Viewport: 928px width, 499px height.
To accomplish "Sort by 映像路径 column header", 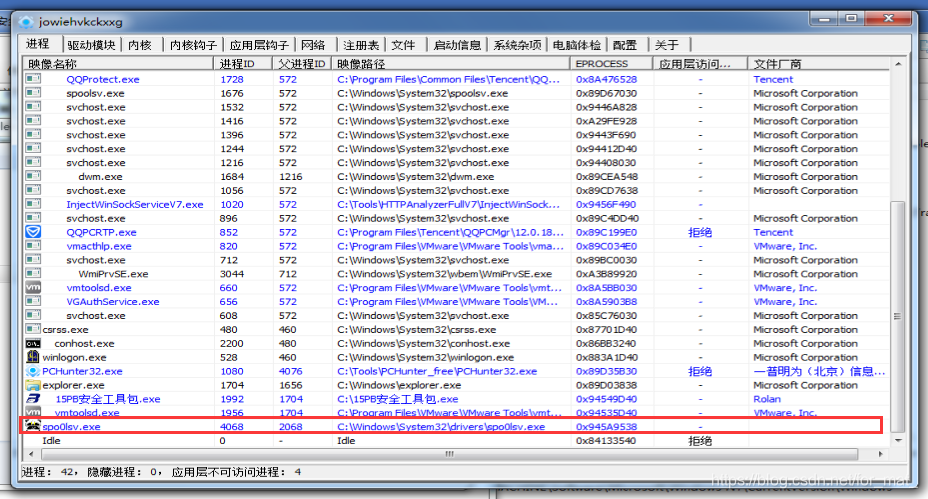I will tap(451, 63).
